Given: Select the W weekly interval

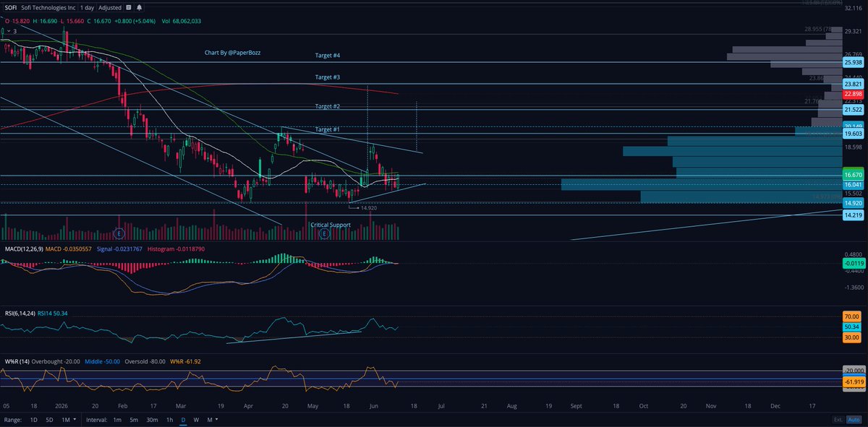Looking at the screenshot, I should [197, 419].
